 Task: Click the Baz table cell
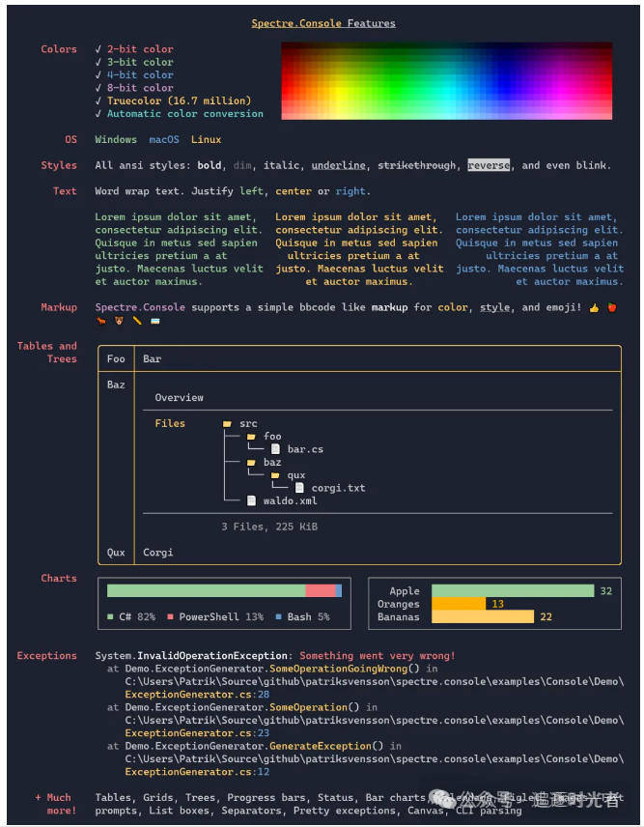click(116, 385)
